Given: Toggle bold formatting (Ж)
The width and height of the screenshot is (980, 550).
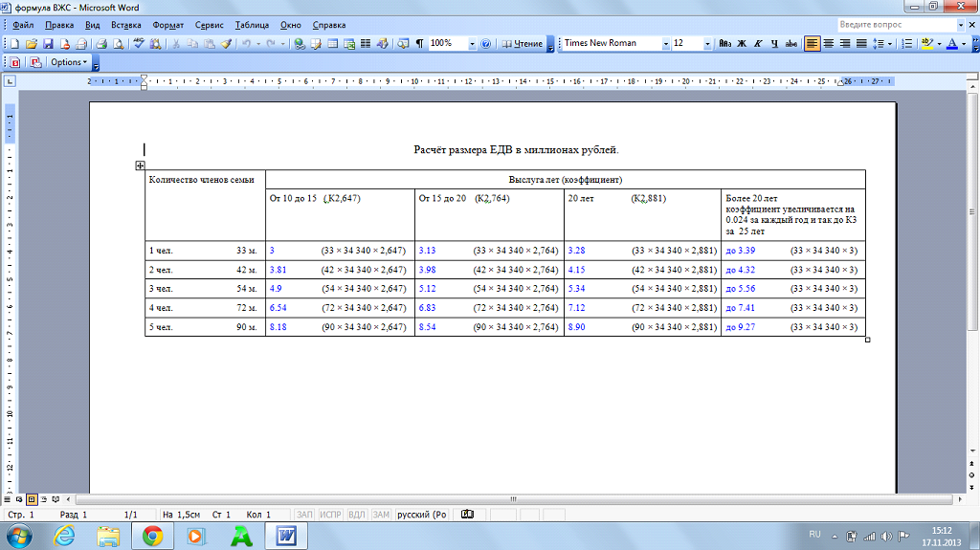Looking at the screenshot, I should pyautogui.click(x=744, y=44).
